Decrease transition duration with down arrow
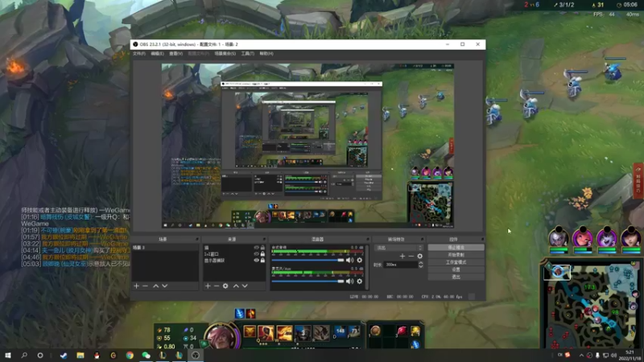This screenshot has height=362, width=644. click(x=420, y=267)
